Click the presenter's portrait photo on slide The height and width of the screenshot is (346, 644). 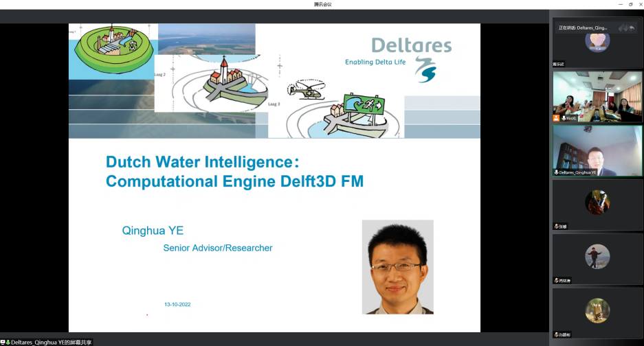coord(397,266)
